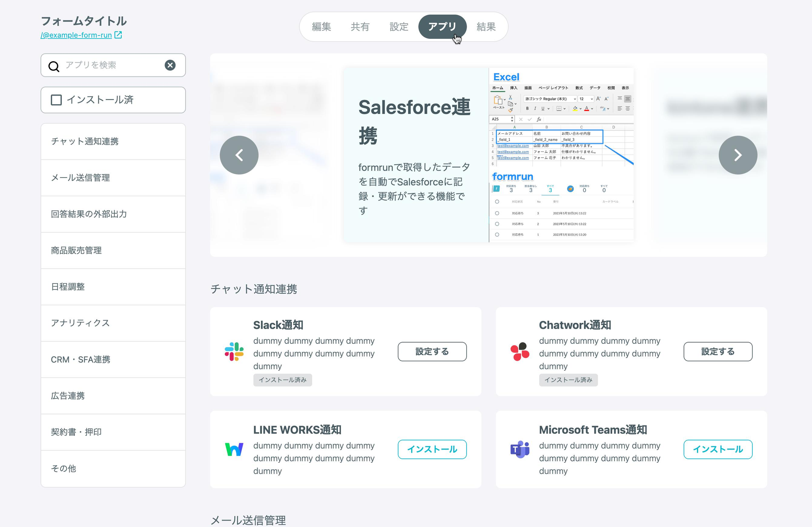Click the LINE WORKS logo icon
Image resolution: width=812 pixels, height=527 pixels.
click(234, 449)
